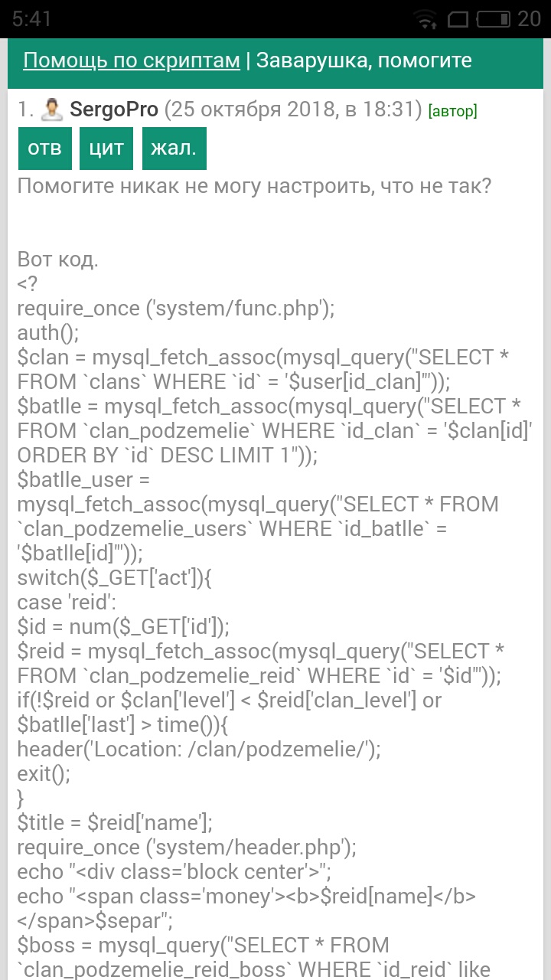The height and width of the screenshot is (980, 551).
Task: Tap the цит quote button
Action: [106, 148]
